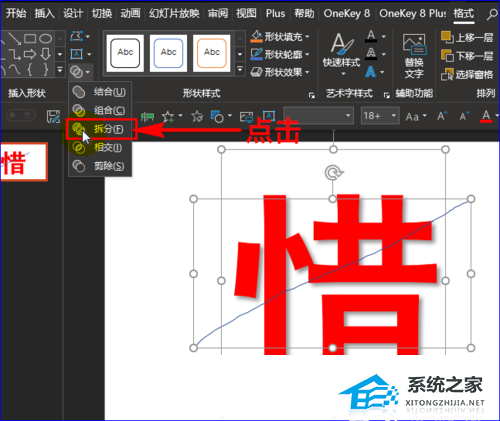Click 下移一层 send backward

[x=467, y=55]
